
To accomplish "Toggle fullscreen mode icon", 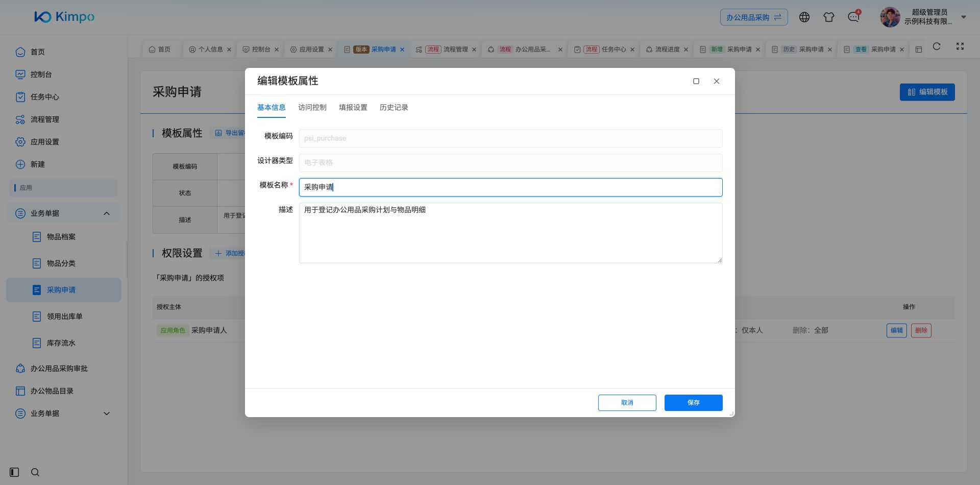I will (x=960, y=46).
